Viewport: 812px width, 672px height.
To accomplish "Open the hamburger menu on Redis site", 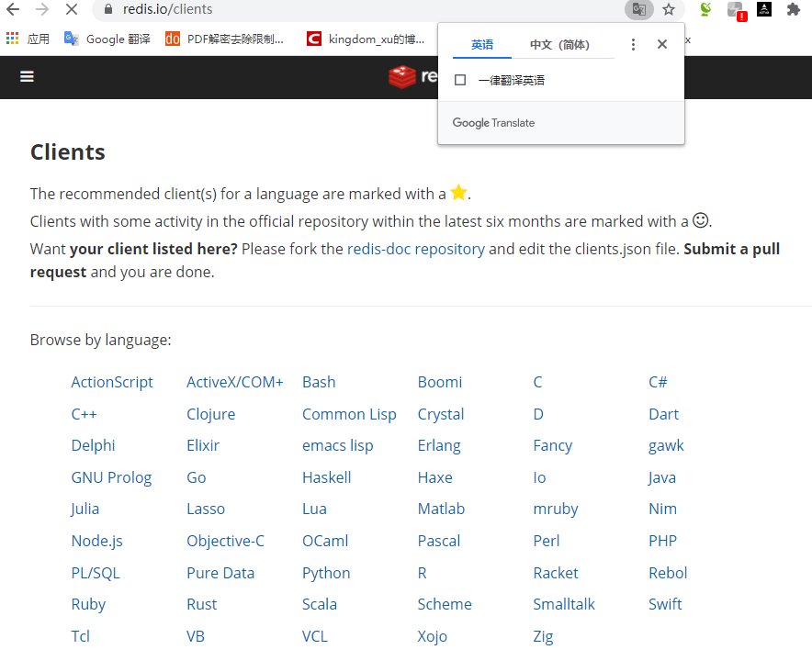I will pyautogui.click(x=27, y=76).
